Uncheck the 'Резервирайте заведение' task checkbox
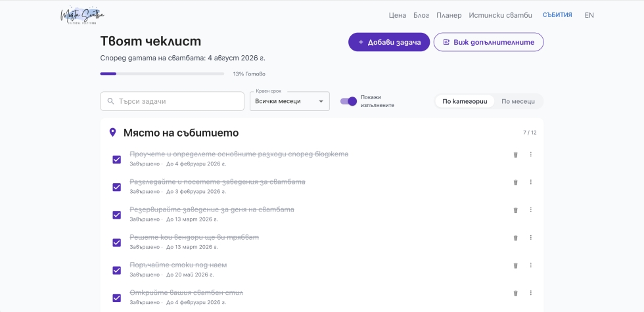The image size is (644, 312). 117,215
